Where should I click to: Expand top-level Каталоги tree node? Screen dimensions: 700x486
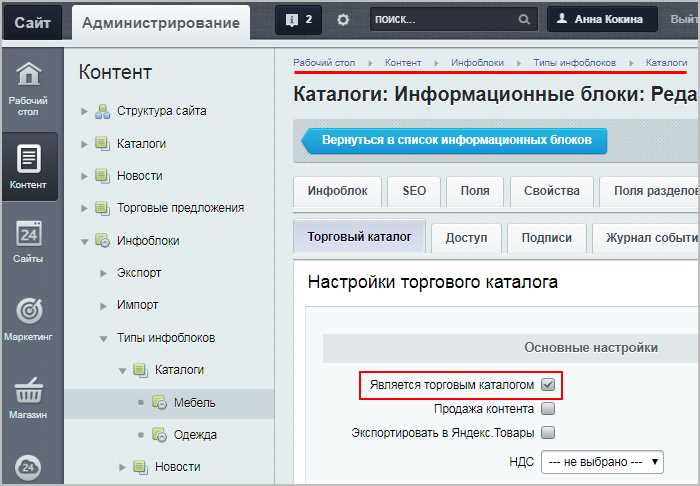pos(84,144)
